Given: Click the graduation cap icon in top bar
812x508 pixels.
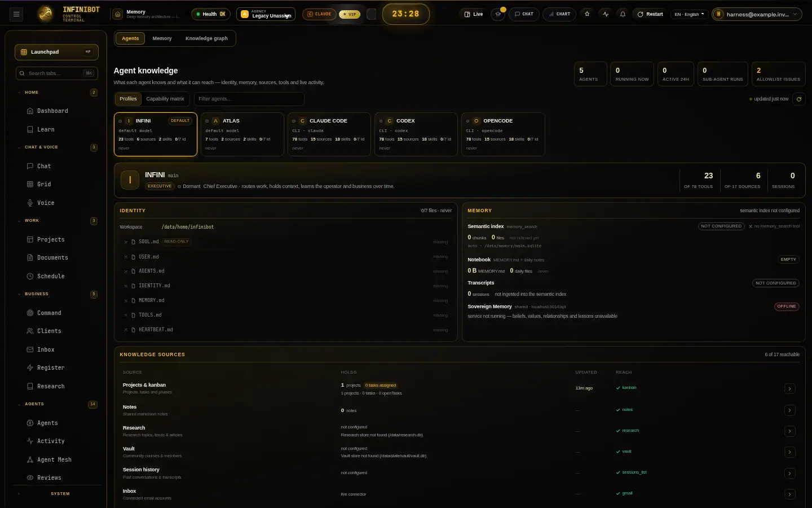Looking at the screenshot, I should click(498, 14).
